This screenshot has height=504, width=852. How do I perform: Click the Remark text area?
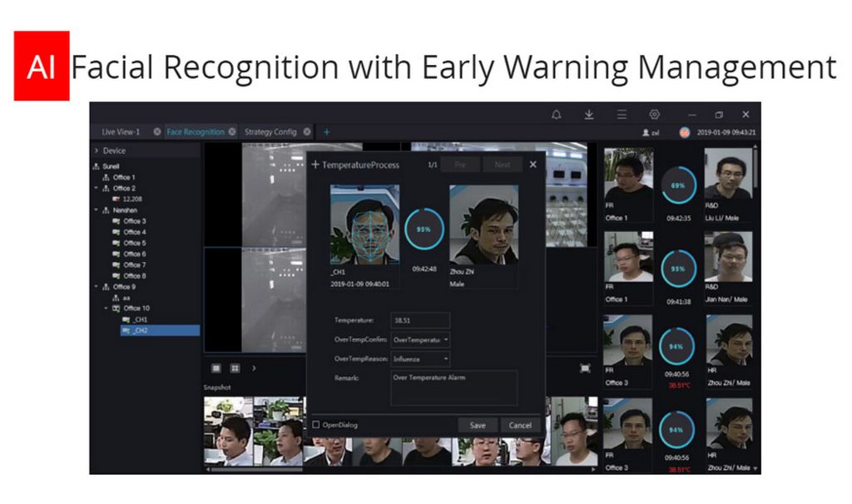[453, 388]
